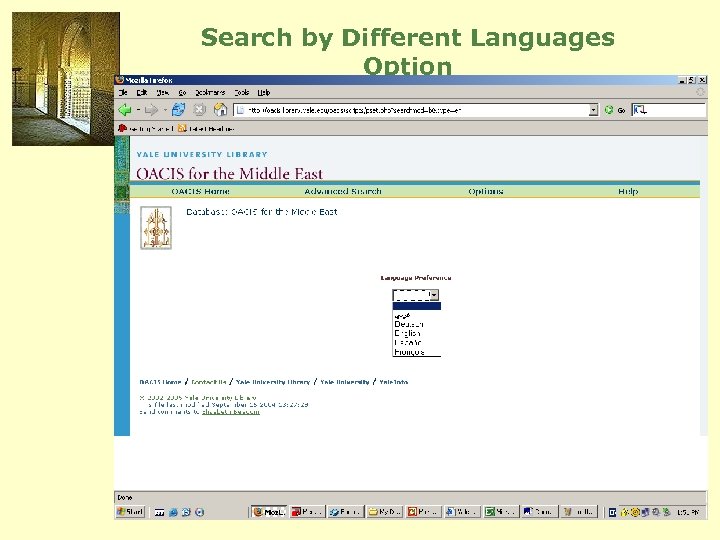Select Español in the language list
Viewport: 720px width, 540px height.
[x=416, y=343]
